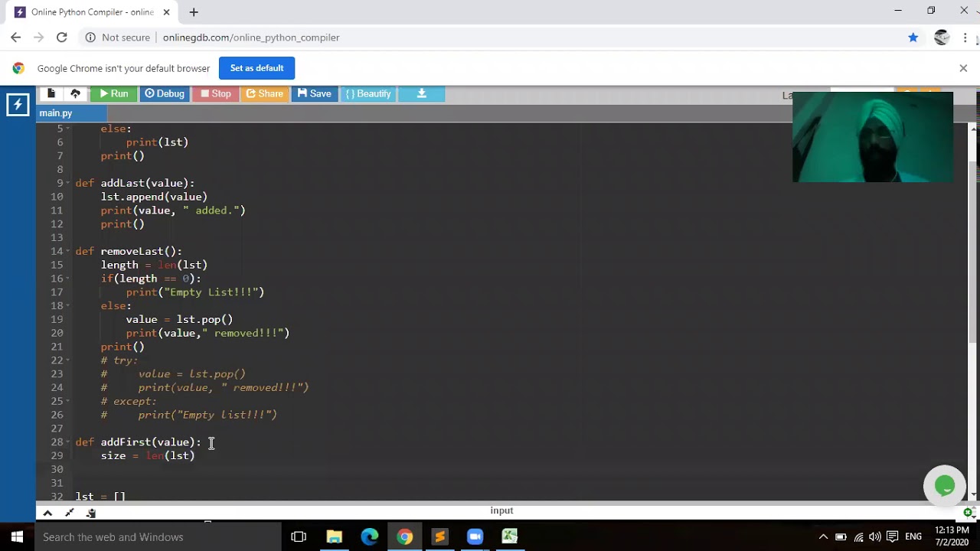Open Sublime Text from the taskbar
The height and width of the screenshot is (551, 980).
(439, 536)
